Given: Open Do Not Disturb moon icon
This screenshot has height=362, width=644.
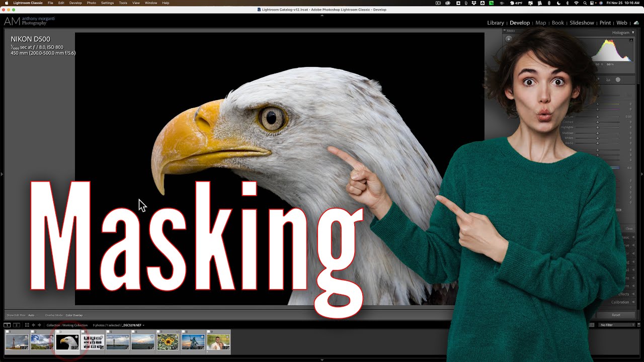Looking at the screenshot, I should coord(559,3).
